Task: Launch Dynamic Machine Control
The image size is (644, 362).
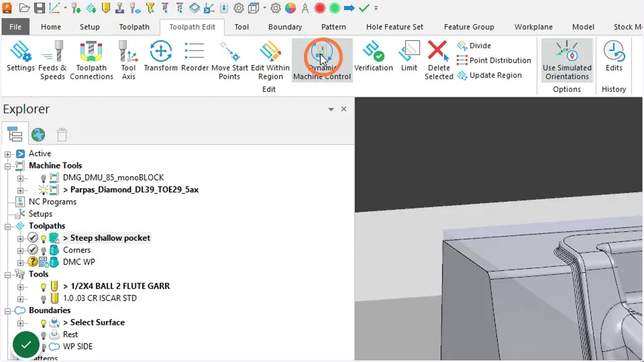Action: [322, 60]
